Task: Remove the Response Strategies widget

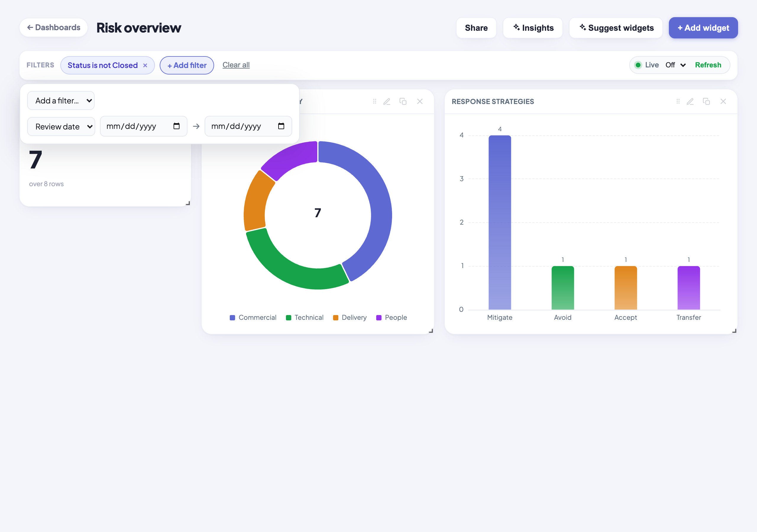Action: [x=723, y=101]
